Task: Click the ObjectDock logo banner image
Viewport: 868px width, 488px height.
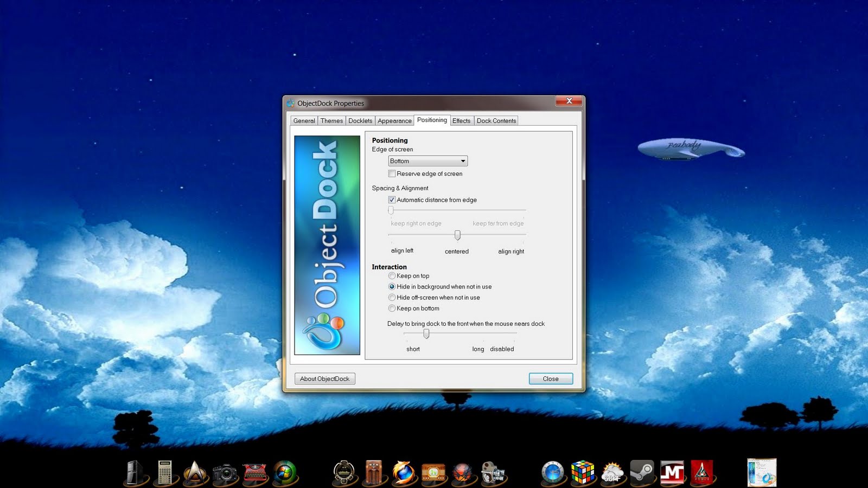Action: tap(327, 245)
